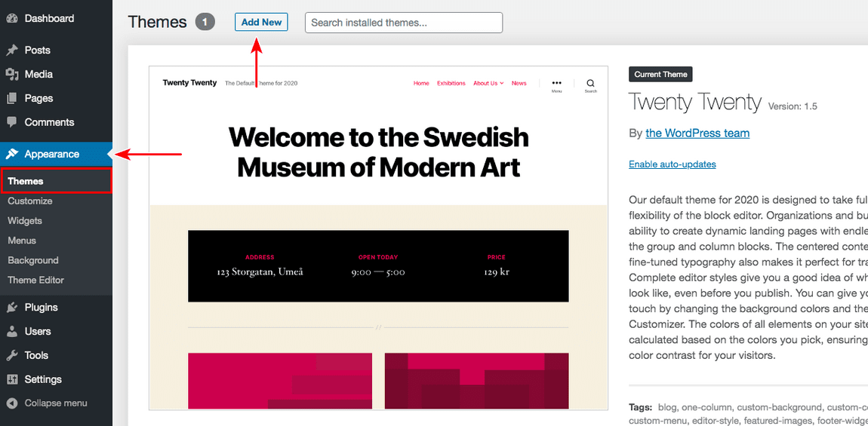Click the Tags label in theme details
Image resolution: width=868 pixels, height=426 pixels.
[x=641, y=407]
